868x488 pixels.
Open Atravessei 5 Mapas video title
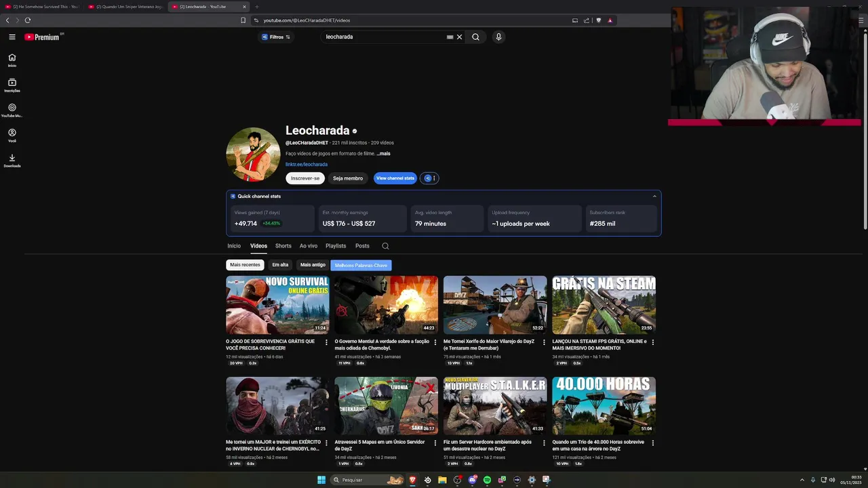pyautogui.click(x=380, y=445)
